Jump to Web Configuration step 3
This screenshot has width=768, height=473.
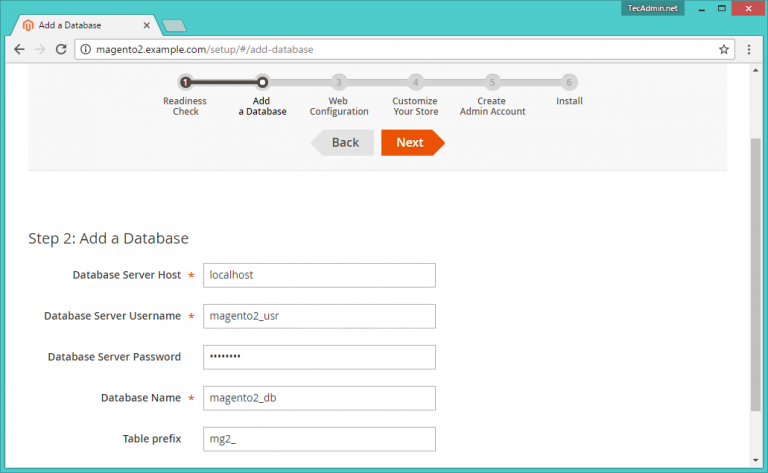339,83
